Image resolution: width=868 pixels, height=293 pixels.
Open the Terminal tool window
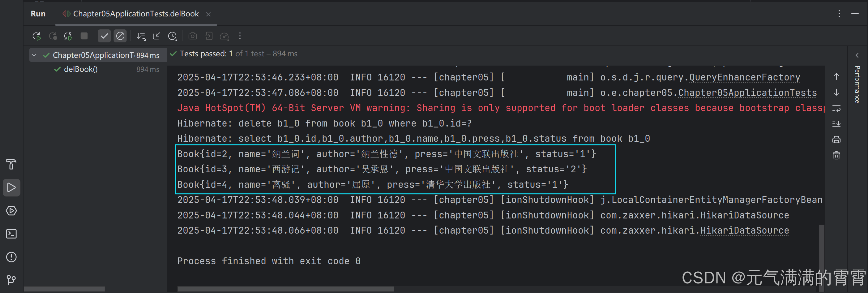point(11,234)
